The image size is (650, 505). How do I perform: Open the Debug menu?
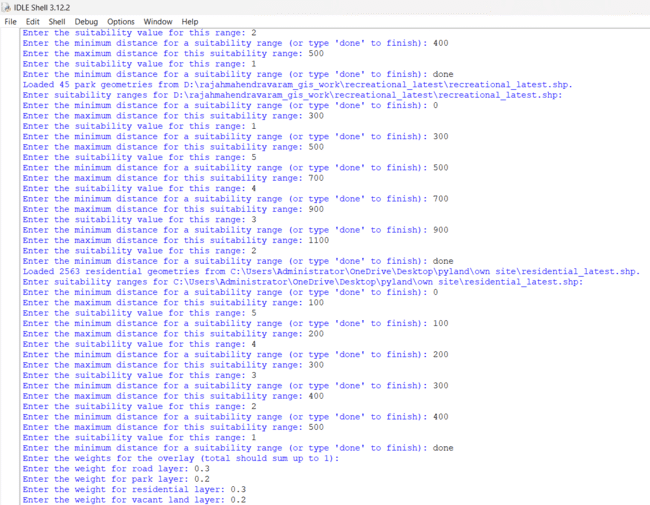pos(86,21)
